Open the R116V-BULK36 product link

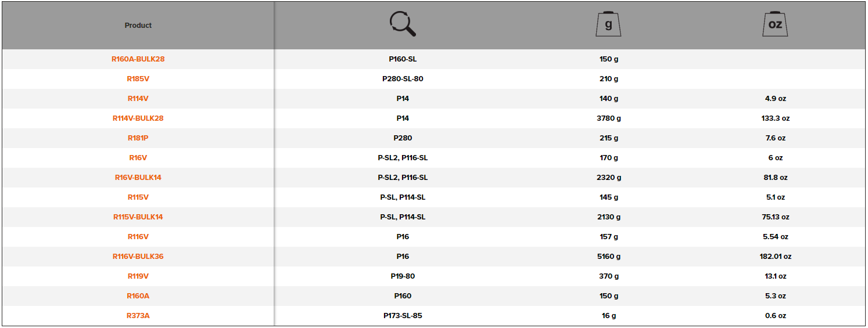point(138,257)
